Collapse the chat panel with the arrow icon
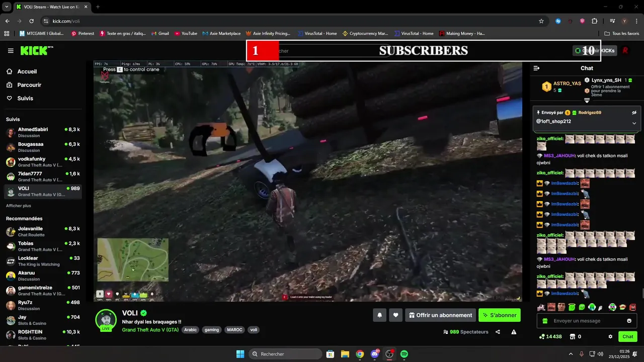644x362 pixels. pyautogui.click(x=536, y=68)
